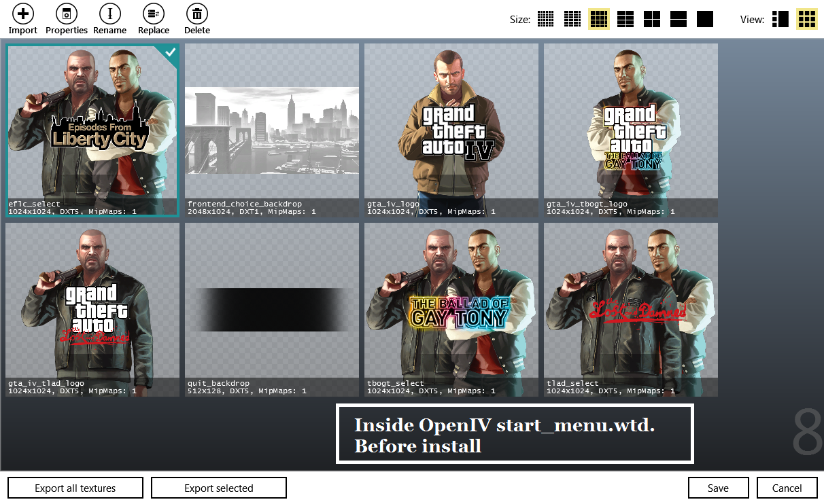Select the quit_backdrop texture thumbnail

(272, 309)
